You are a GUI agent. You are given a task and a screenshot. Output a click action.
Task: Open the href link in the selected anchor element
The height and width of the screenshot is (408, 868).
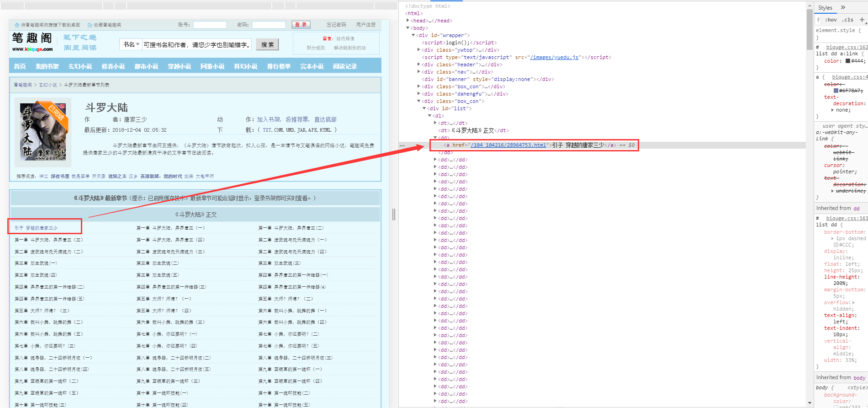(x=508, y=145)
